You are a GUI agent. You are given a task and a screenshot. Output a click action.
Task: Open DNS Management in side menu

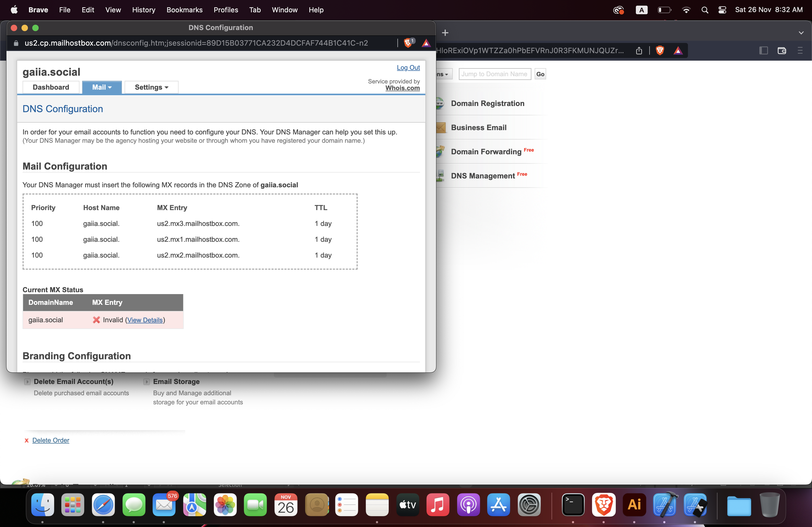click(x=483, y=176)
